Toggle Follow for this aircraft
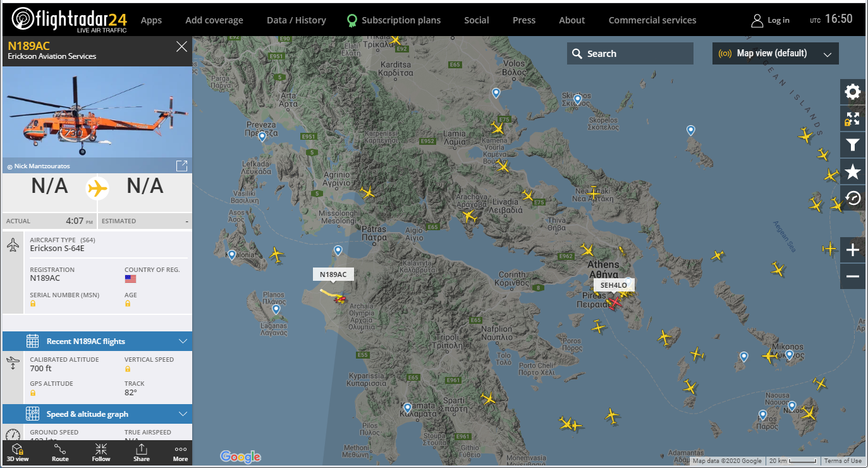Image resolution: width=868 pixels, height=468 pixels. pos(101,452)
